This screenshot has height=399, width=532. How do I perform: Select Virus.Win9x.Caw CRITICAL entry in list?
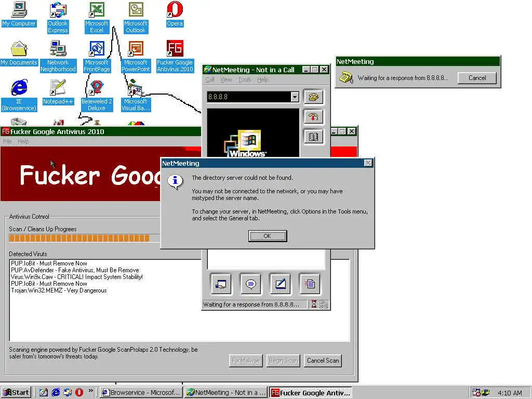tap(77, 277)
